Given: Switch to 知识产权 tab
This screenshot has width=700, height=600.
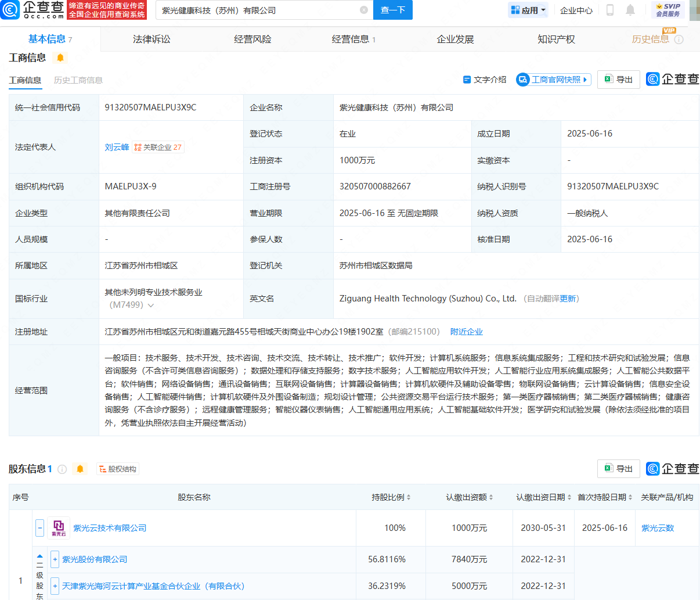Looking at the screenshot, I should click(x=556, y=39).
